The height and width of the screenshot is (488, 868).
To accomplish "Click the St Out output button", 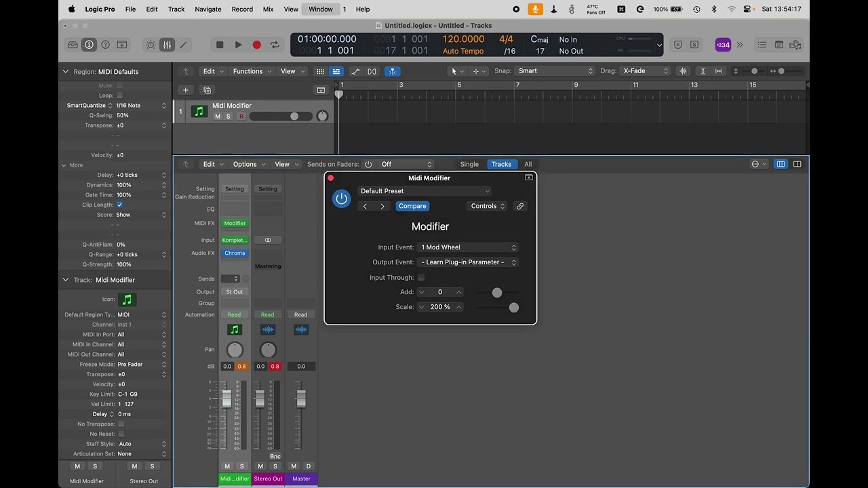I will pyautogui.click(x=235, y=291).
